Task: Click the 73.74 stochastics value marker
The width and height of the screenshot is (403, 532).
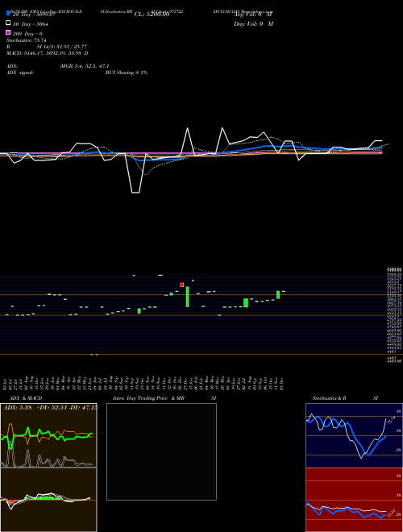Action: [x=390, y=421]
